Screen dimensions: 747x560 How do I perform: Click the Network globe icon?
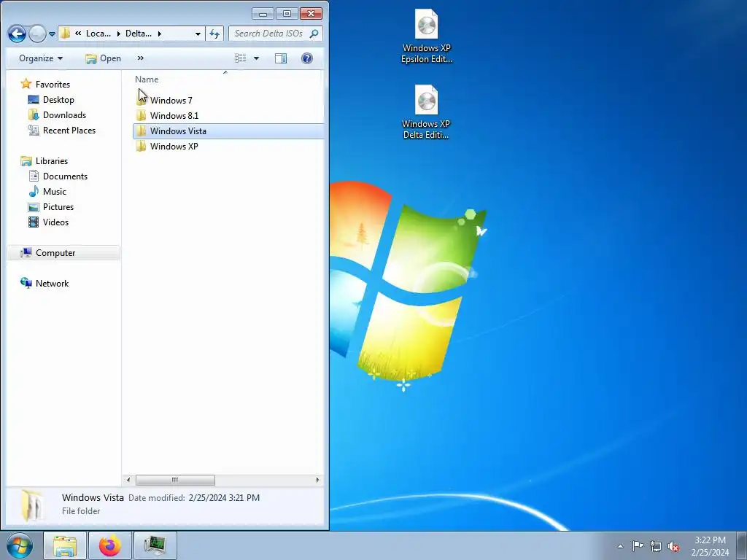pos(26,283)
